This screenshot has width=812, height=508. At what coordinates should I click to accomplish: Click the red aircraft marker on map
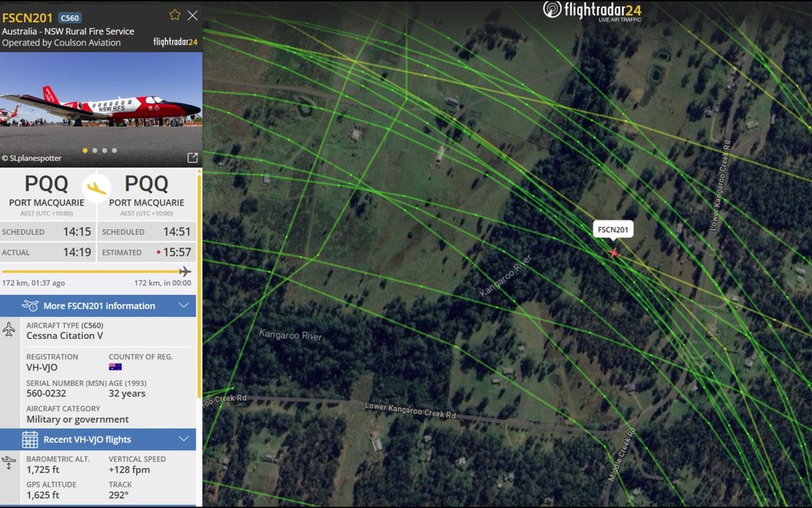[613, 253]
